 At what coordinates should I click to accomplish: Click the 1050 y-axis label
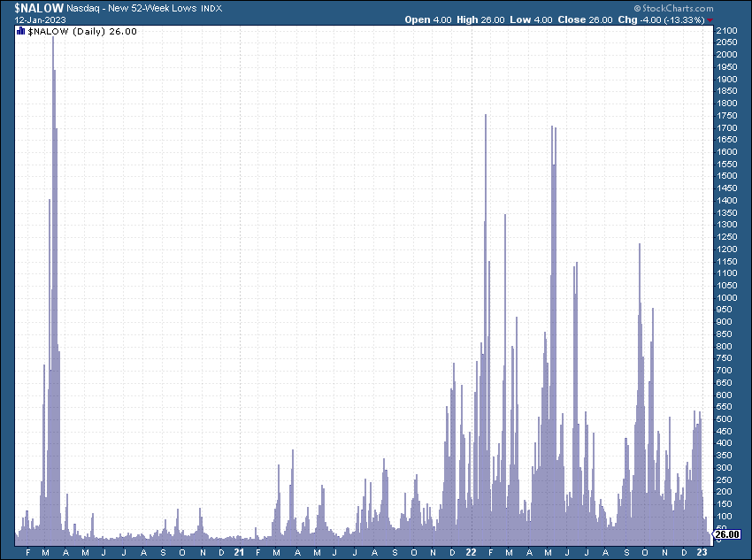click(726, 285)
